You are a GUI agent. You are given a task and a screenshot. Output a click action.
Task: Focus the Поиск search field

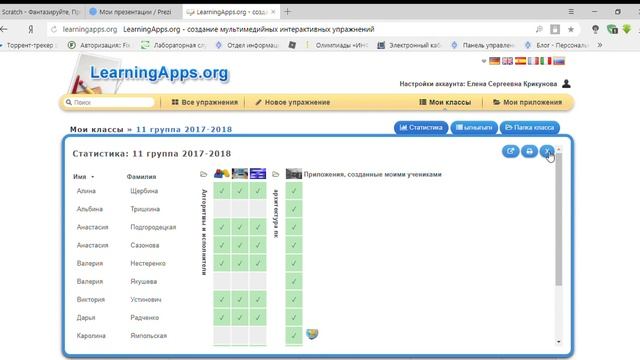[x=109, y=102]
